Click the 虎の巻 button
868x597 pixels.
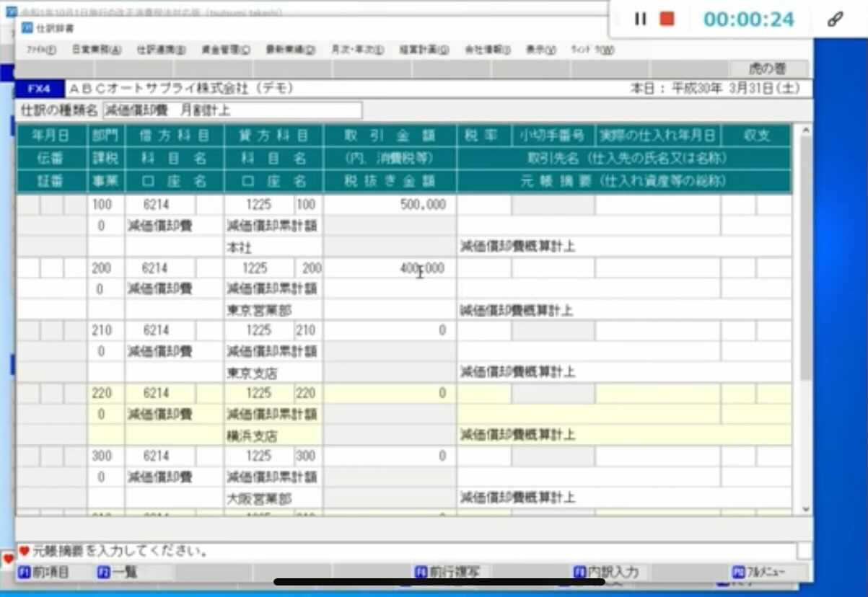tap(768, 68)
